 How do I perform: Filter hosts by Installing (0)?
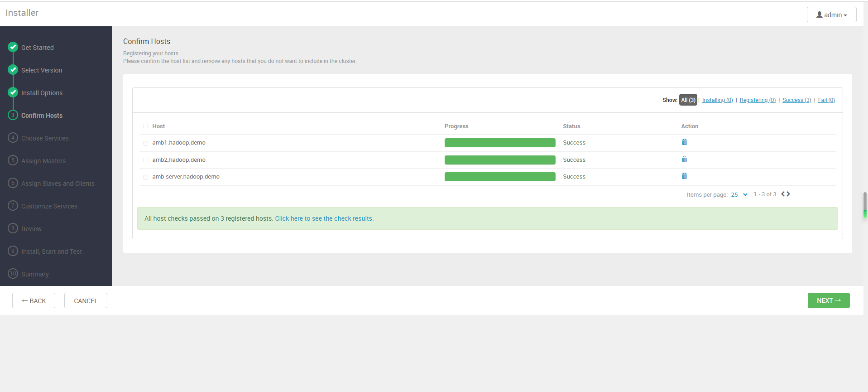tap(717, 100)
